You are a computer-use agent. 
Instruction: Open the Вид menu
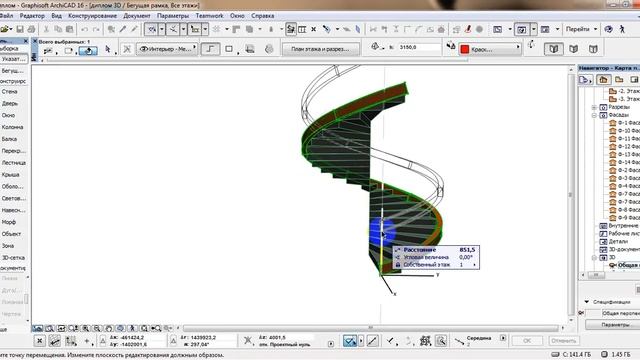click(x=57, y=16)
